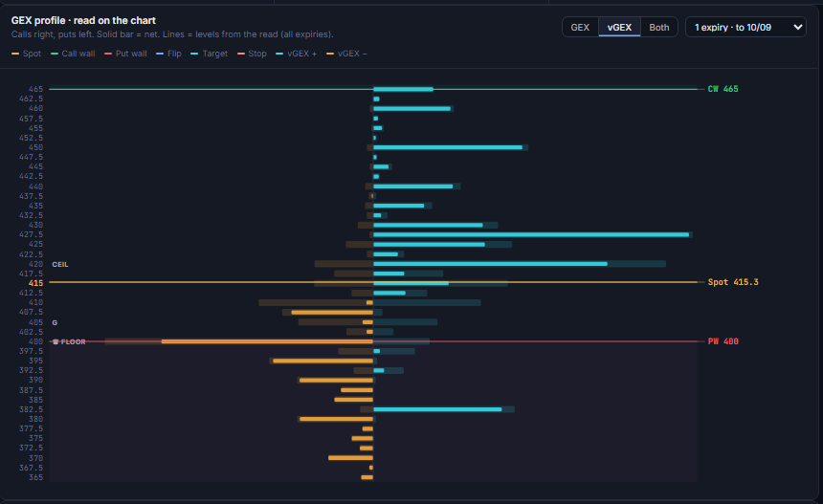This screenshot has height=504, width=823.
Task: Click the CEIL marker at strike 420
Action: (60, 264)
